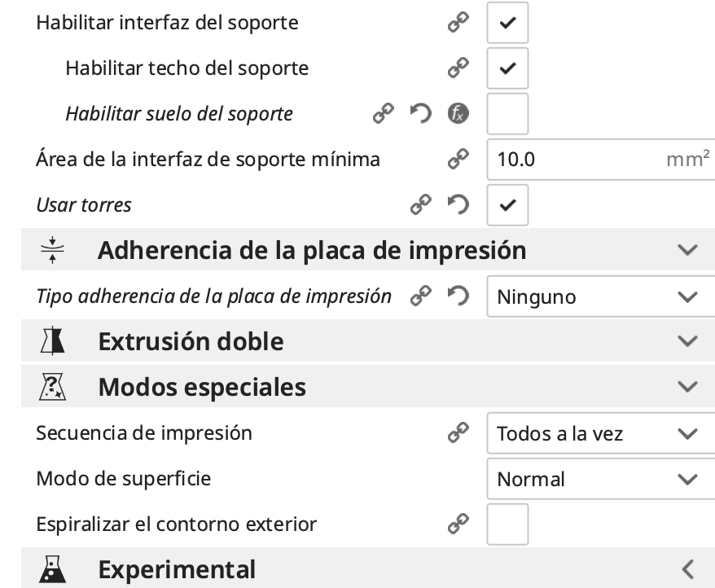This screenshot has height=588, width=715.
Task: Expand the Experimental section
Action: click(687, 568)
